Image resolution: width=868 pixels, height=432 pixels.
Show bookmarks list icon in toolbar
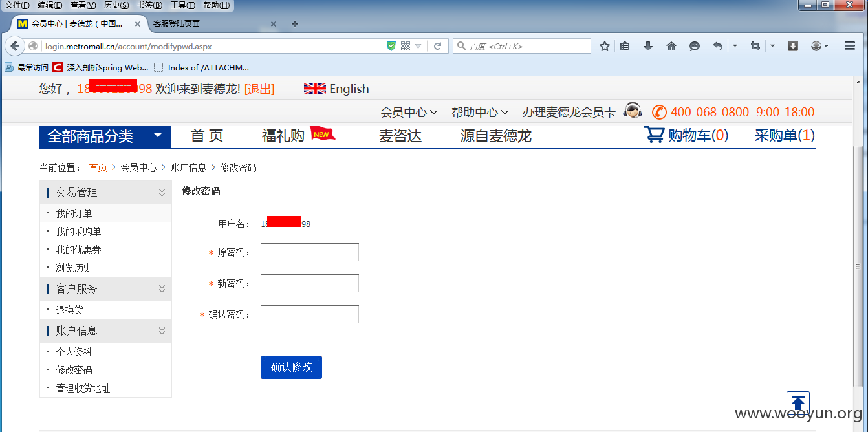point(625,46)
